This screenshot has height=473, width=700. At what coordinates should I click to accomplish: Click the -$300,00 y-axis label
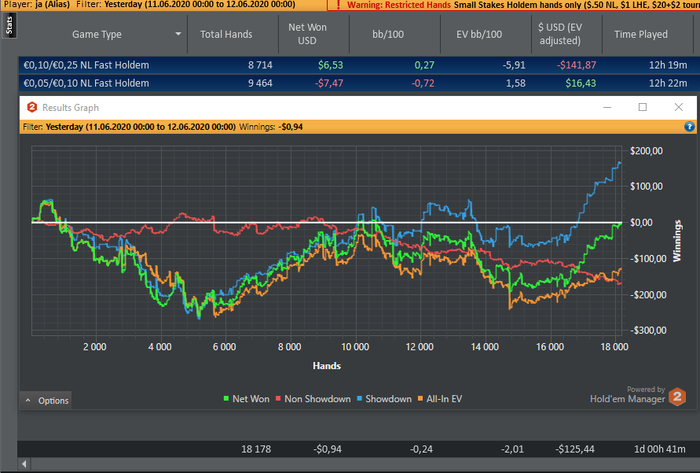(x=648, y=331)
